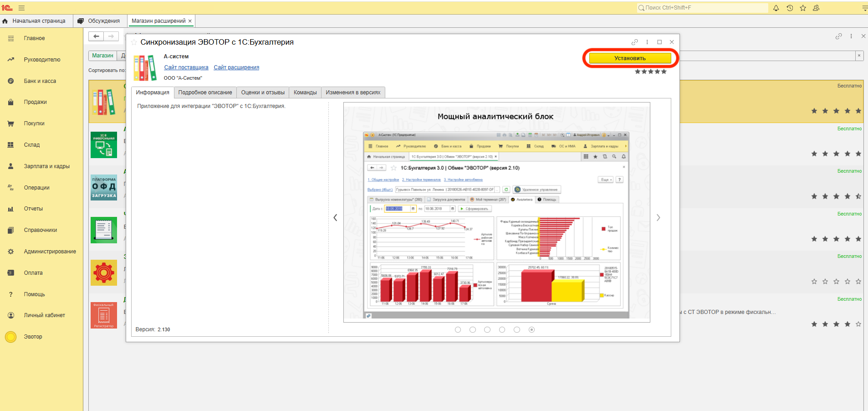Click the global search field

pyautogui.click(x=704, y=8)
